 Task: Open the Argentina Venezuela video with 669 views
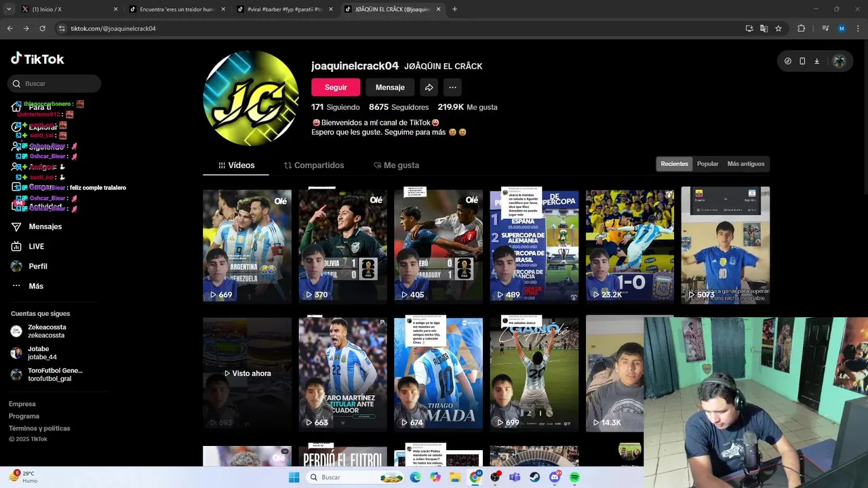tap(247, 245)
